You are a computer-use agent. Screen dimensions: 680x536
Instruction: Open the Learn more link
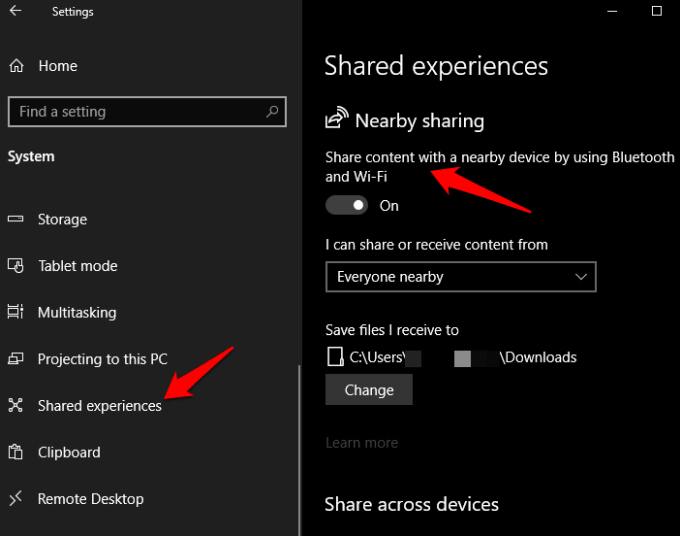[x=361, y=443]
